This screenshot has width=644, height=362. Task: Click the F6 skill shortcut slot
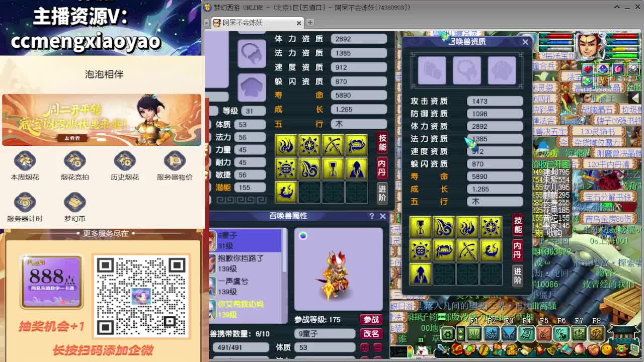click(x=561, y=333)
